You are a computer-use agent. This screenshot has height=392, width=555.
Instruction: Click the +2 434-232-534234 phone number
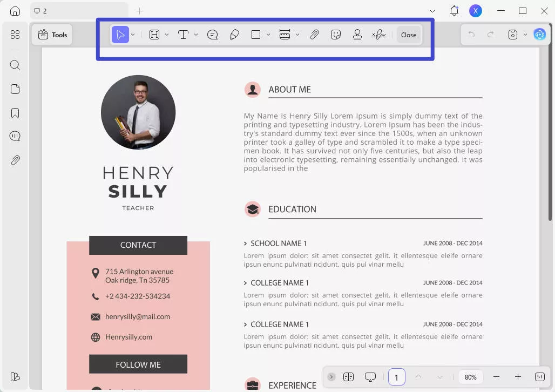137,296
